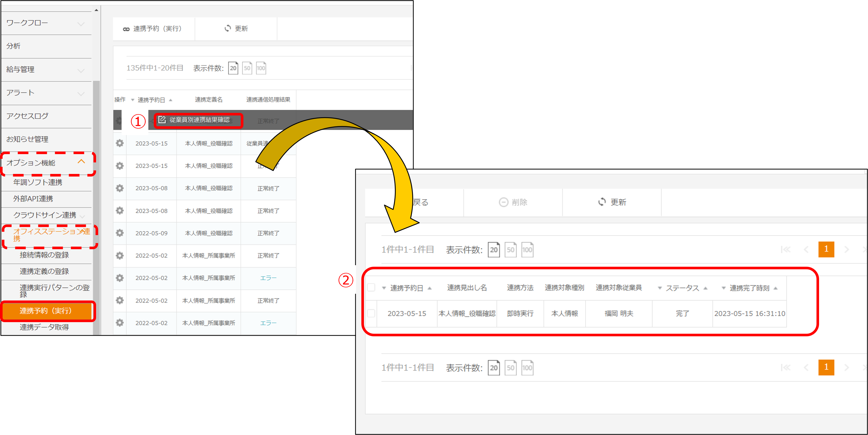Check the 福岡 明夫 row checkbox
The height and width of the screenshot is (435, 868).
coord(371,313)
